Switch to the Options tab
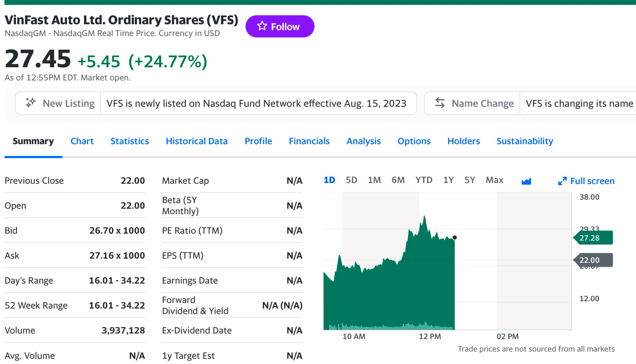Screen dimensions: 636x364 (x=414, y=141)
